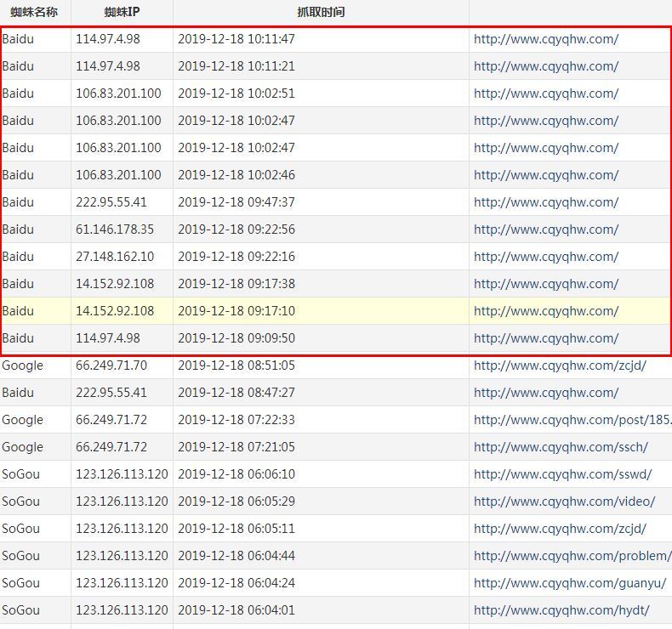Select IP 66.249.71.72 in 07:22:33 row
Viewport: 672px width, 629px height.
(x=111, y=420)
